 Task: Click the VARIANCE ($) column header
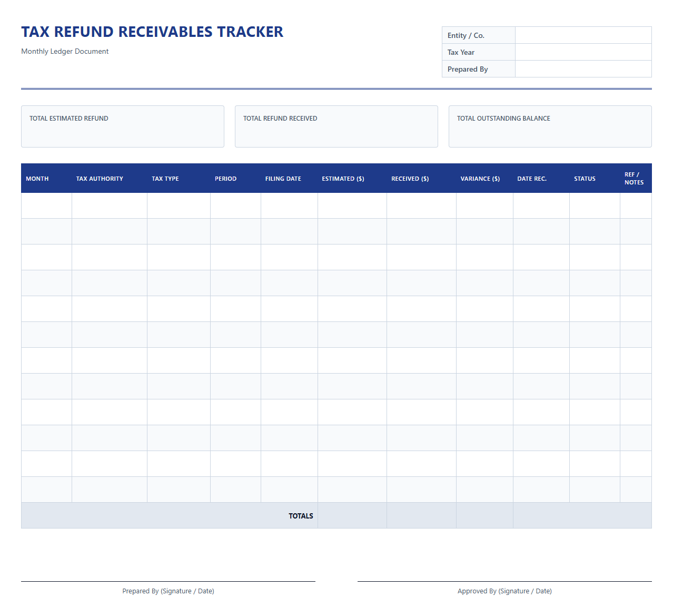tap(484, 179)
